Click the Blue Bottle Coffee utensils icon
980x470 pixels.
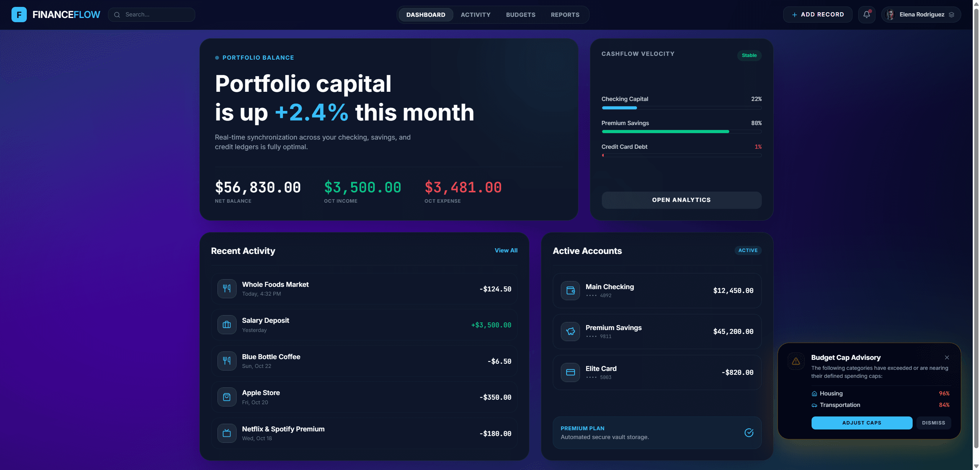227,361
